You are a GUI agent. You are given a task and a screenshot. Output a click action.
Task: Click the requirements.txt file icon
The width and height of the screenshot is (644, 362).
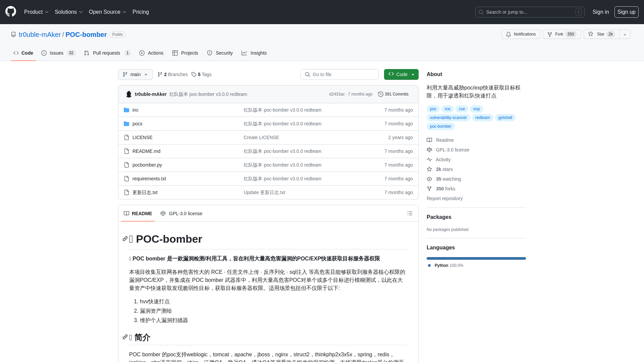pyautogui.click(x=126, y=179)
